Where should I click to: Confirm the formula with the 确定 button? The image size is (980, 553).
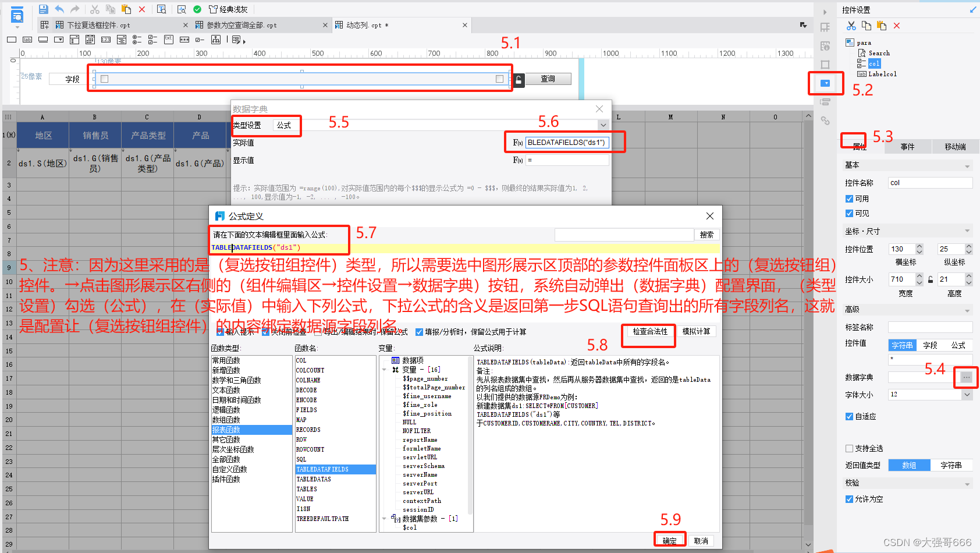coord(670,541)
